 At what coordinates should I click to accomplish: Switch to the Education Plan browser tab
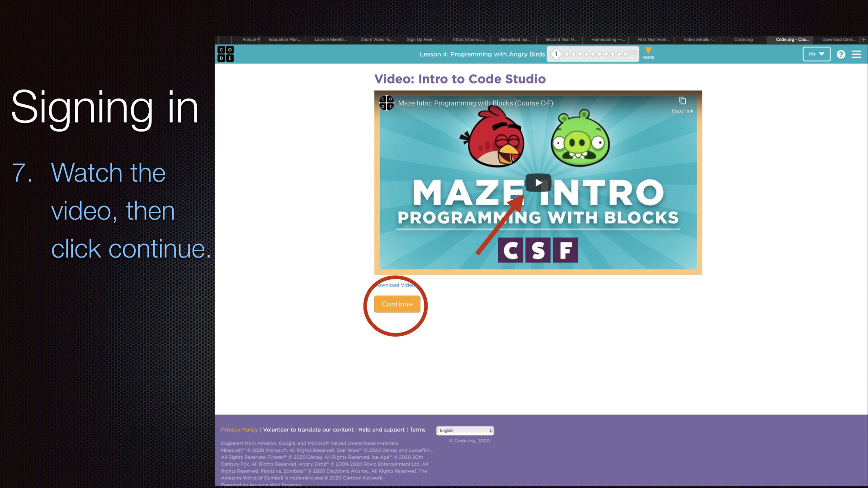coord(284,40)
